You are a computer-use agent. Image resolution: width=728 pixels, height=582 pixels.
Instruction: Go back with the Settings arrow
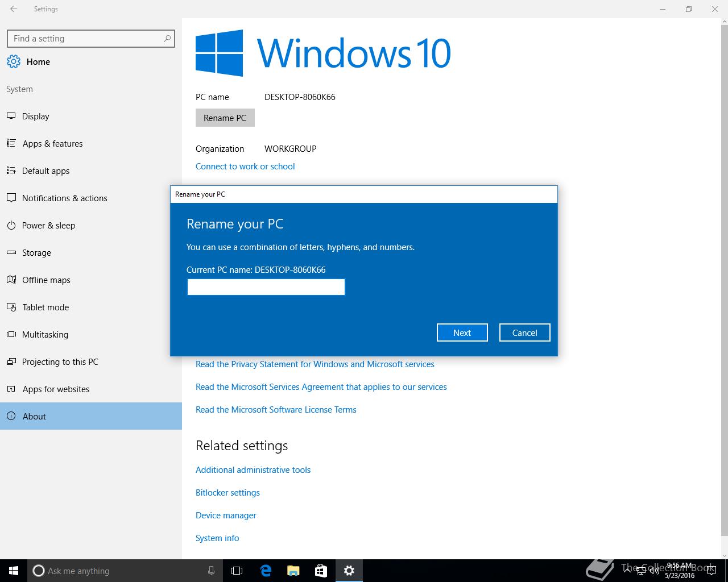tap(14, 9)
